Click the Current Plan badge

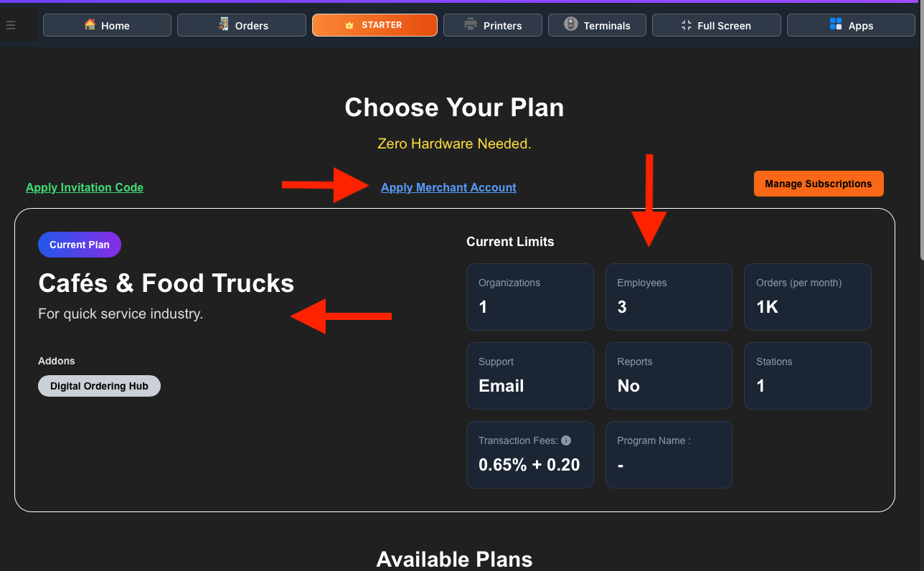pyautogui.click(x=79, y=244)
